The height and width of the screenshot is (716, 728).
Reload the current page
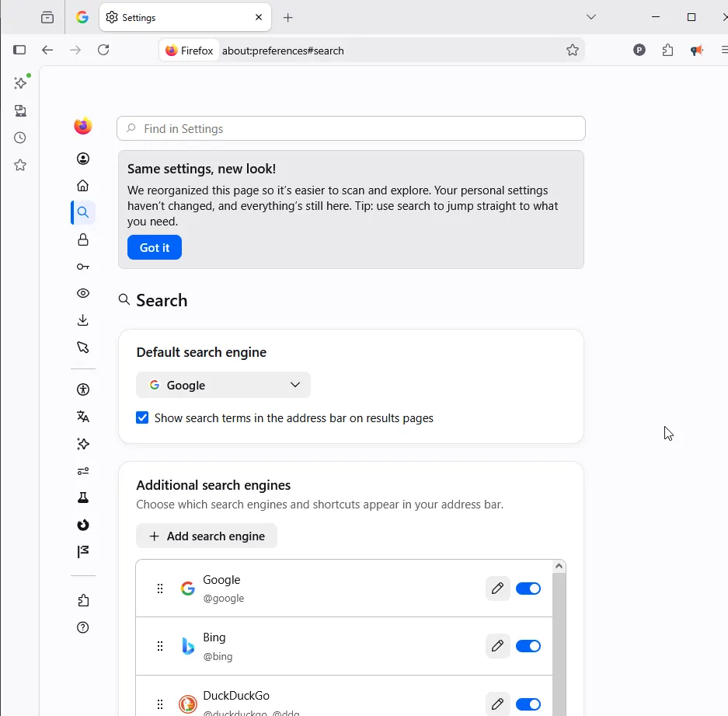tap(103, 50)
